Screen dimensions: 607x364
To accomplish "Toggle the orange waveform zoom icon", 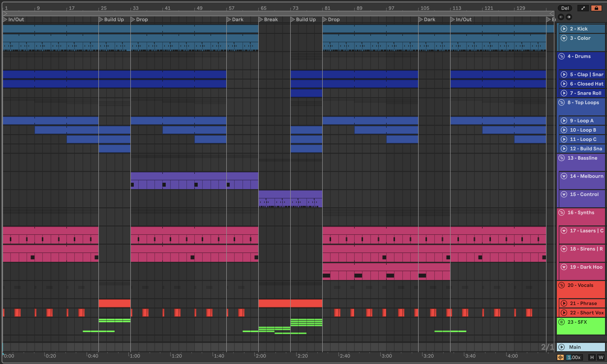I will click(x=560, y=357).
